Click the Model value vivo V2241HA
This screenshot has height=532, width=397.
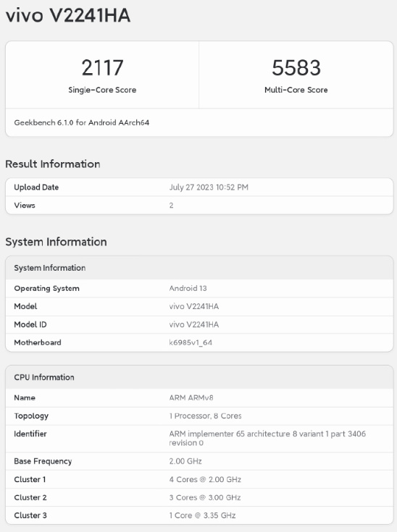coord(194,306)
